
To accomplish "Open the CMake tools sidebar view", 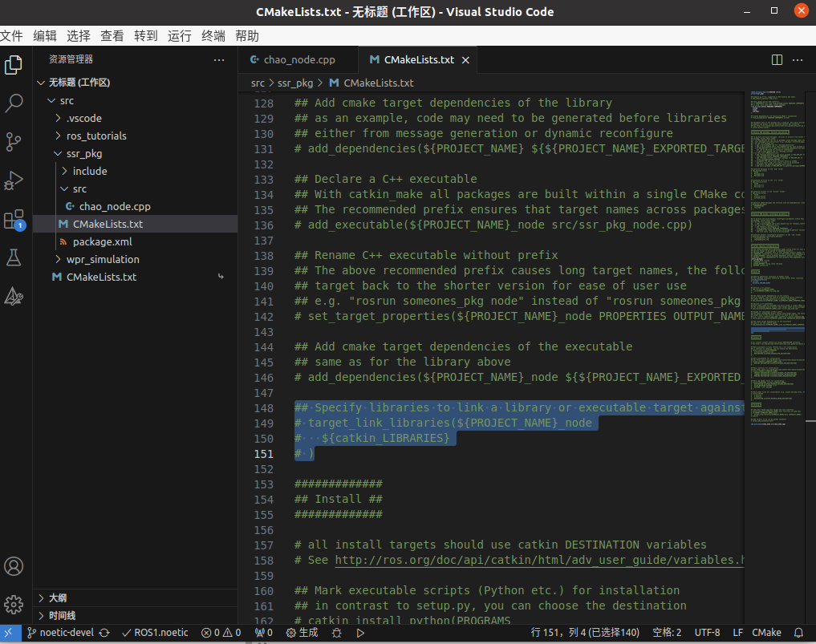I will point(14,296).
